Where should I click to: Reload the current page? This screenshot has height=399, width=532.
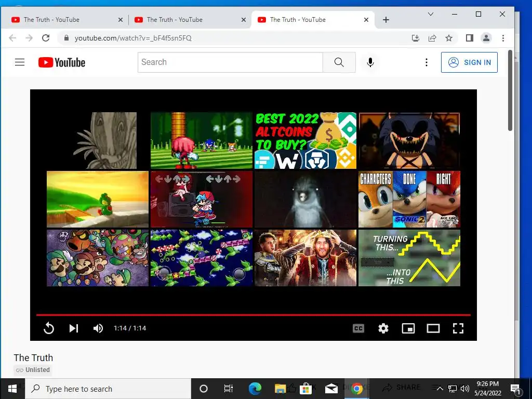click(x=46, y=38)
